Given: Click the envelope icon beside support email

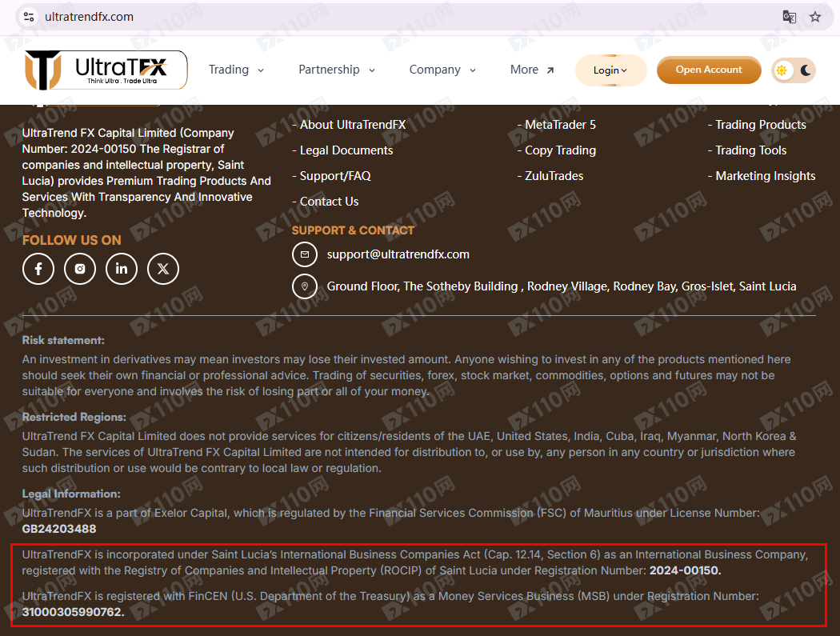Looking at the screenshot, I should tap(304, 254).
